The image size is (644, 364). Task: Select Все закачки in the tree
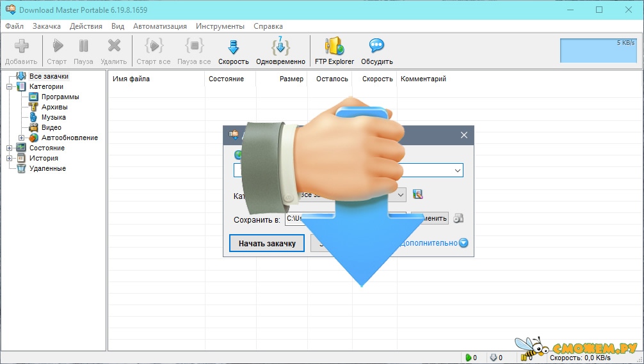49,76
